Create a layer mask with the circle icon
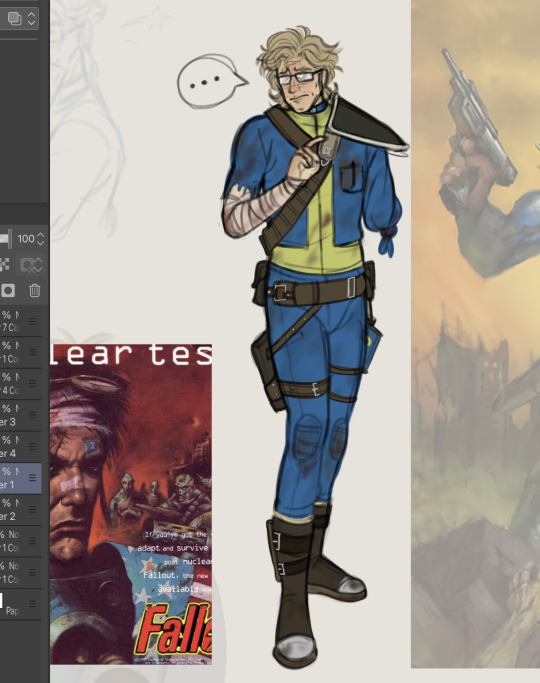The width and height of the screenshot is (540, 683). (8, 291)
